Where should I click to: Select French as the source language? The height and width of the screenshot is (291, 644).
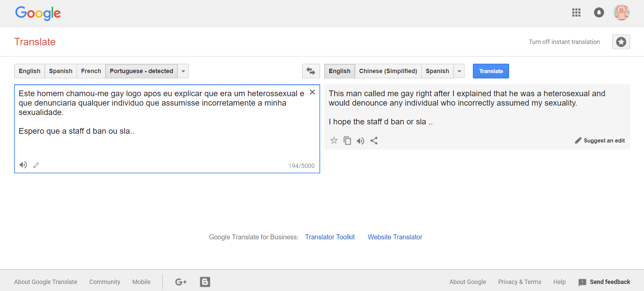[x=91, y=71]
